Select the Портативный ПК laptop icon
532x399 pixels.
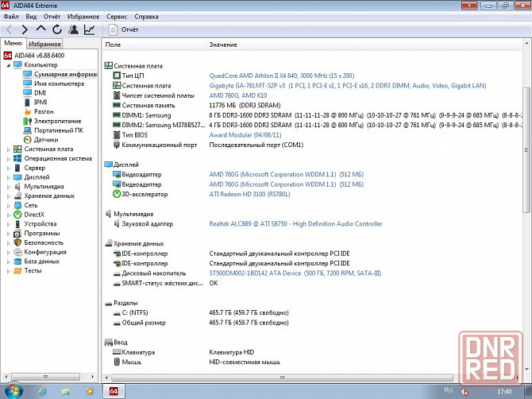(28, 130)
